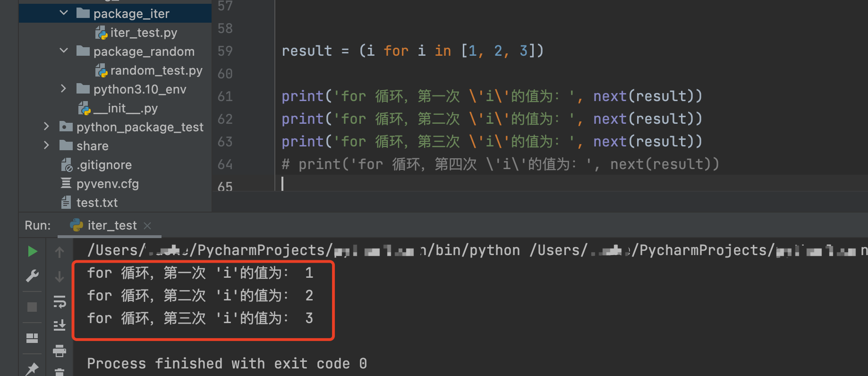Select pyvenv.cfg in project tree
Screen dimensions: 868x376
[x=108, y=184]
